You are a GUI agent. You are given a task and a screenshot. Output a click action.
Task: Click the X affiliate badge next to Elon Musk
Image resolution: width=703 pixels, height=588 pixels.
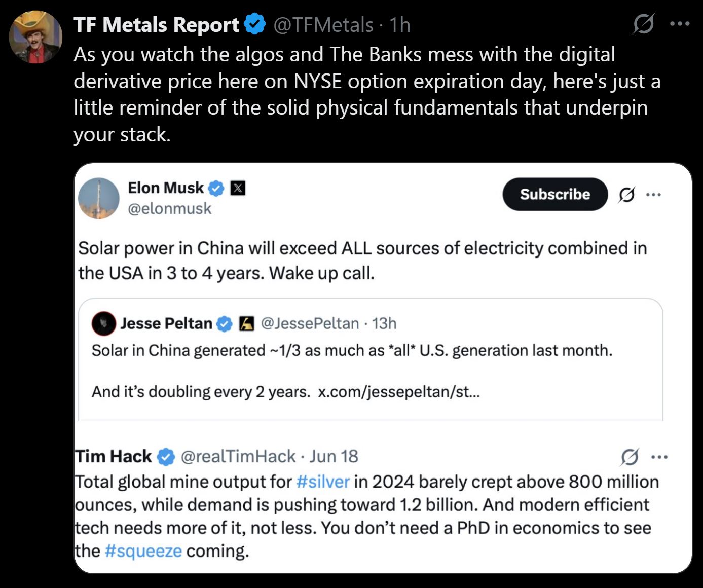pos(238,188)
